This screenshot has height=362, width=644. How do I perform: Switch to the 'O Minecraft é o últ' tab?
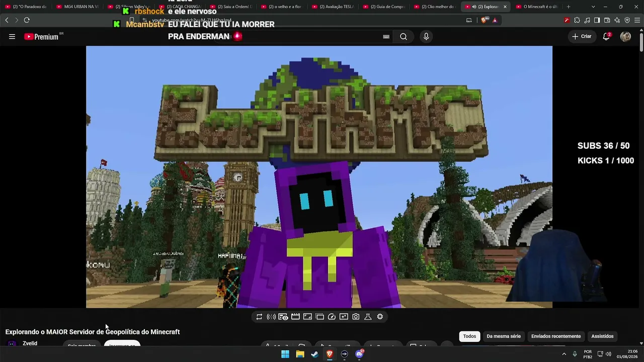(537, 7)
